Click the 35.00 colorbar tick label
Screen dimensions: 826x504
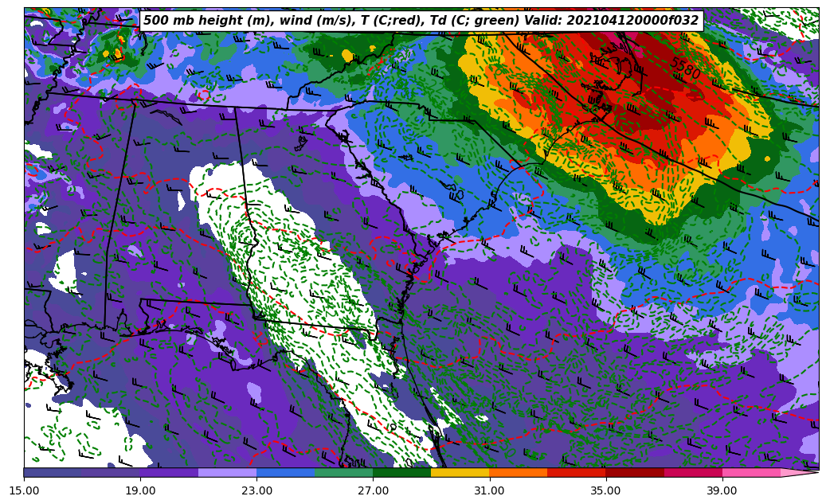click(x=605, y=490)
